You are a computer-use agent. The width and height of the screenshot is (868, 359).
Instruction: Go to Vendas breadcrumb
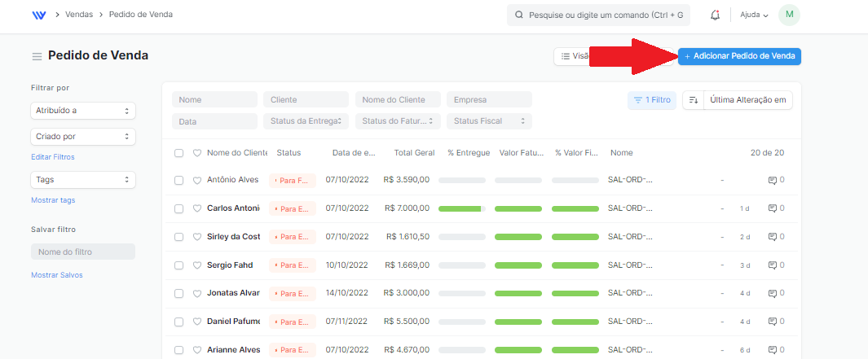pyautogui.click(x=79, y=15)
